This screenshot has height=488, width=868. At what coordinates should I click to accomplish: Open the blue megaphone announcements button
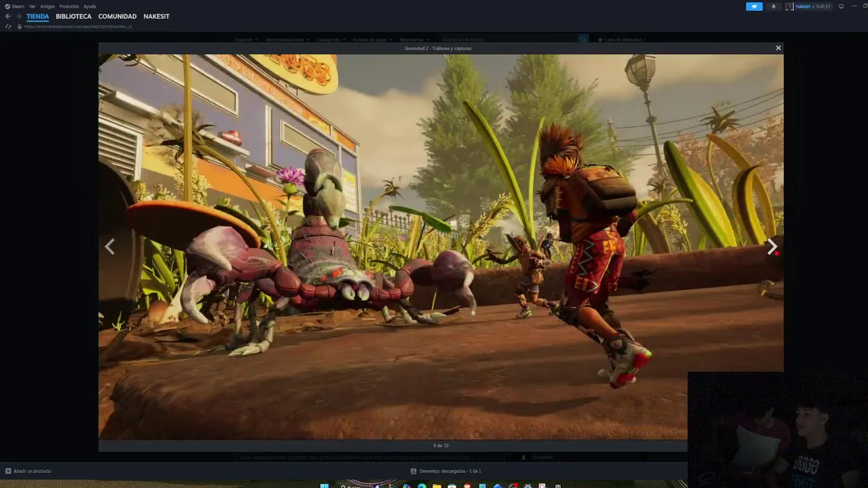754,6
